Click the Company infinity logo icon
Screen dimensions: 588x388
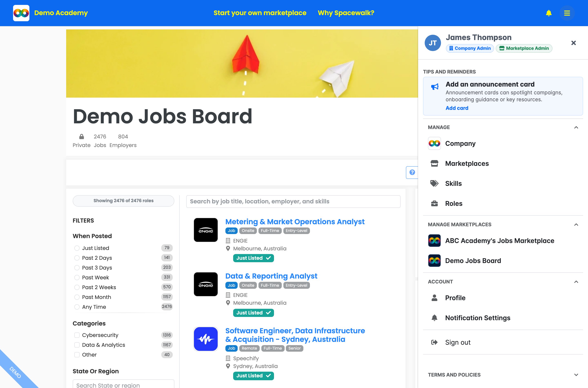click(x=434, y=143)
